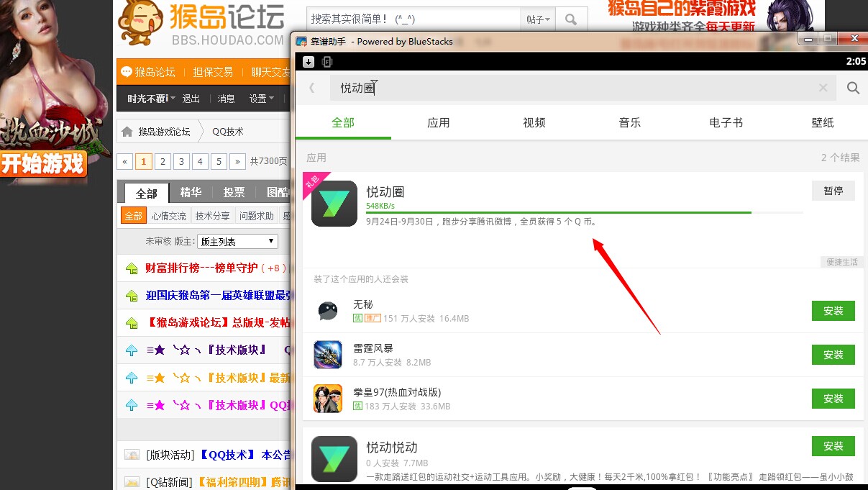Open the 悦动圈 app icon
The width and height of the screenshot is (868, 490).
point(334,203)
